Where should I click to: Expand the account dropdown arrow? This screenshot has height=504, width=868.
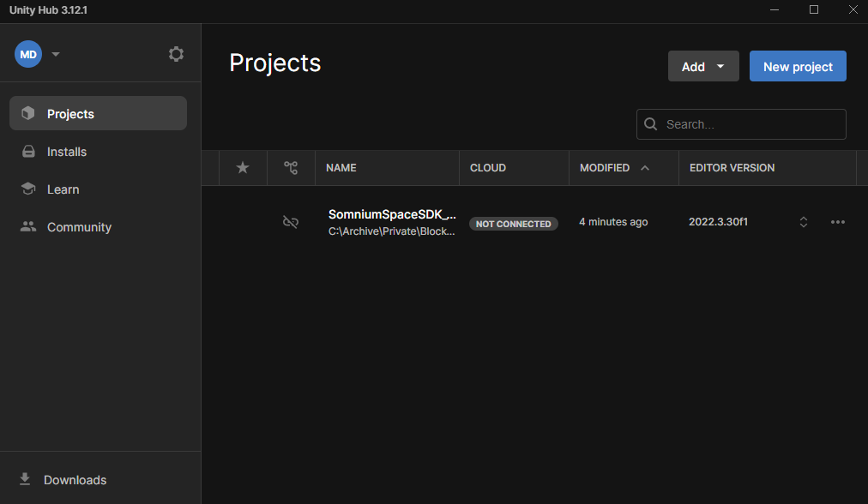pyautogui.click(x=56, y=54)
